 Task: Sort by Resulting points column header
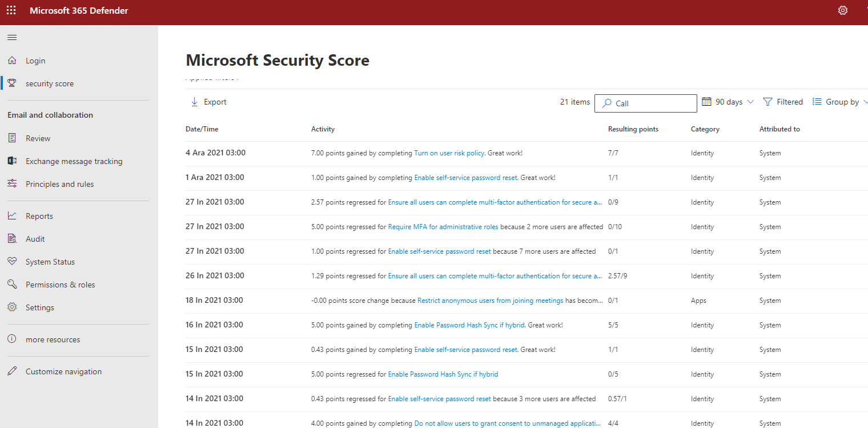(633, 129)
